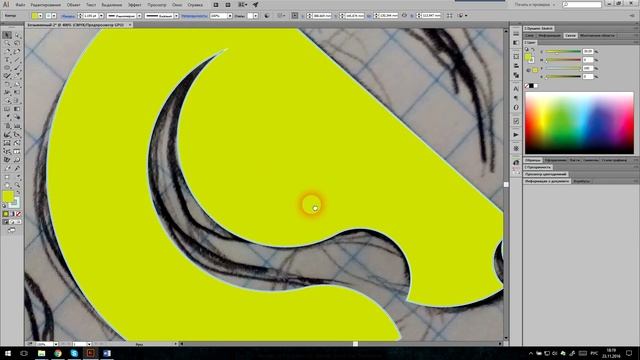The image size is (640, 360).
Task: Open the Окно menu
Action: (x=177, y=5)
